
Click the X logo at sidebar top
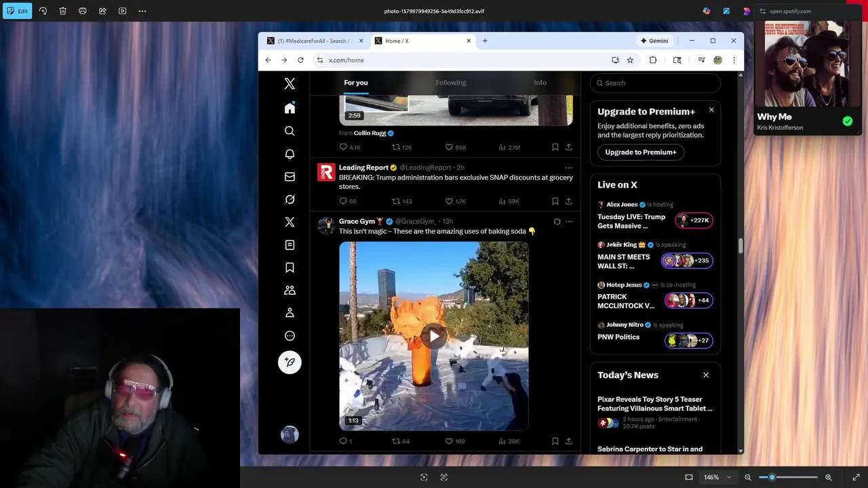[290, 83]
